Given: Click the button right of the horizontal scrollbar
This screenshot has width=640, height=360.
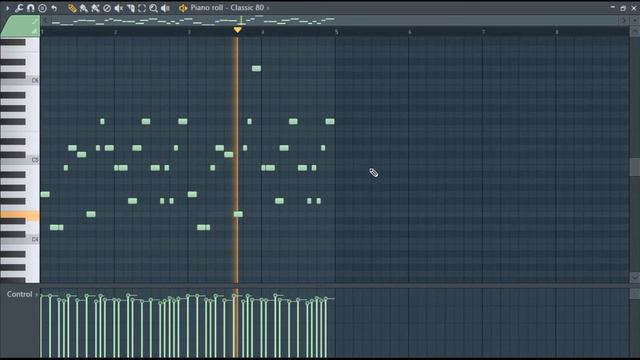Looking at the screenshot, I should click(x=634, y=20).
